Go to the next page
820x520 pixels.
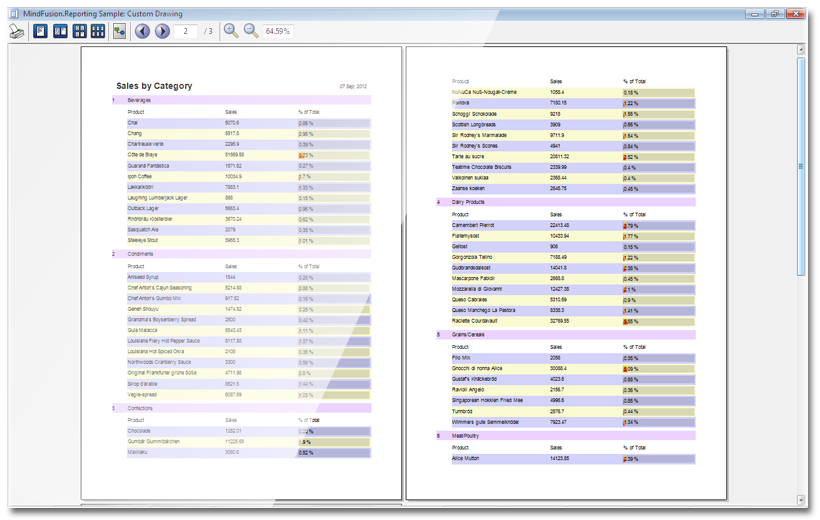[x=162, y=32]
